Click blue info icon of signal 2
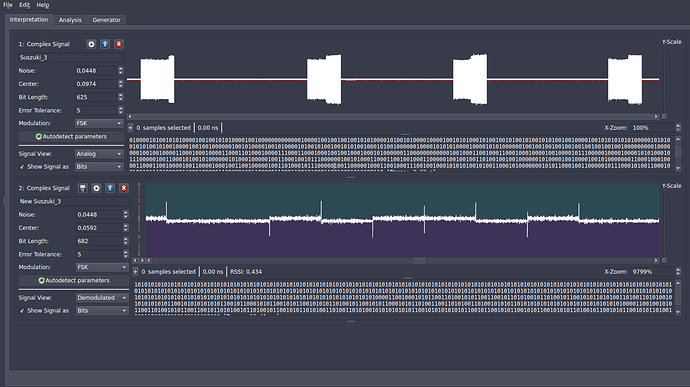 point(110,188)
